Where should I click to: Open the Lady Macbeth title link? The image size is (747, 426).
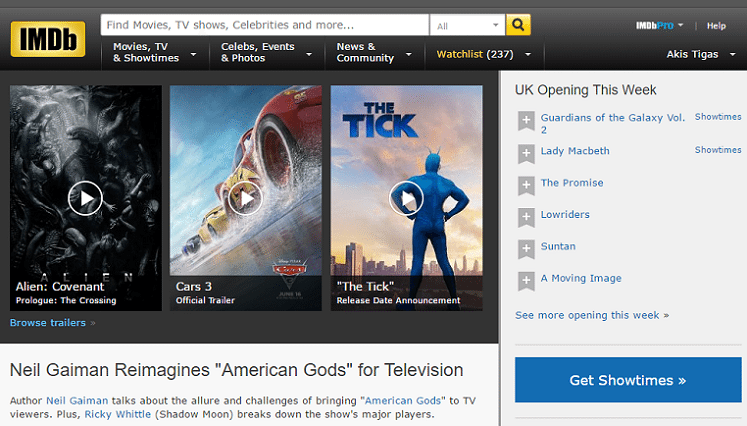[575, 151]
